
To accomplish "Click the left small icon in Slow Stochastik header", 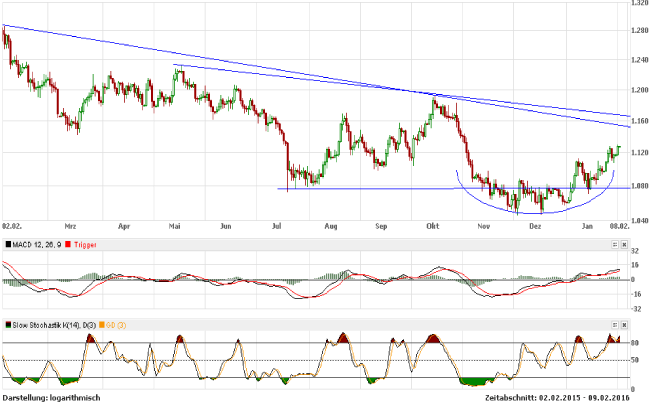I will [x=615, y=325].
